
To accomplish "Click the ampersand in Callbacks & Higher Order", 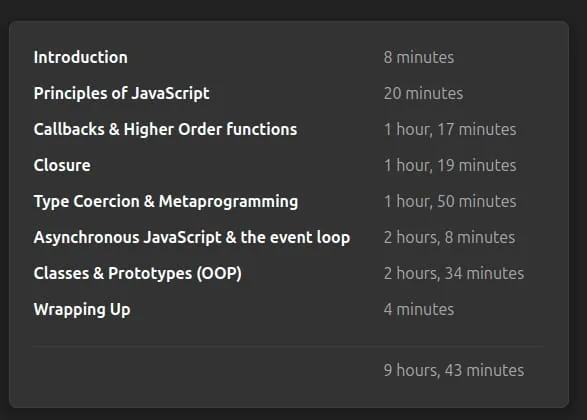I will click(114, 129).
